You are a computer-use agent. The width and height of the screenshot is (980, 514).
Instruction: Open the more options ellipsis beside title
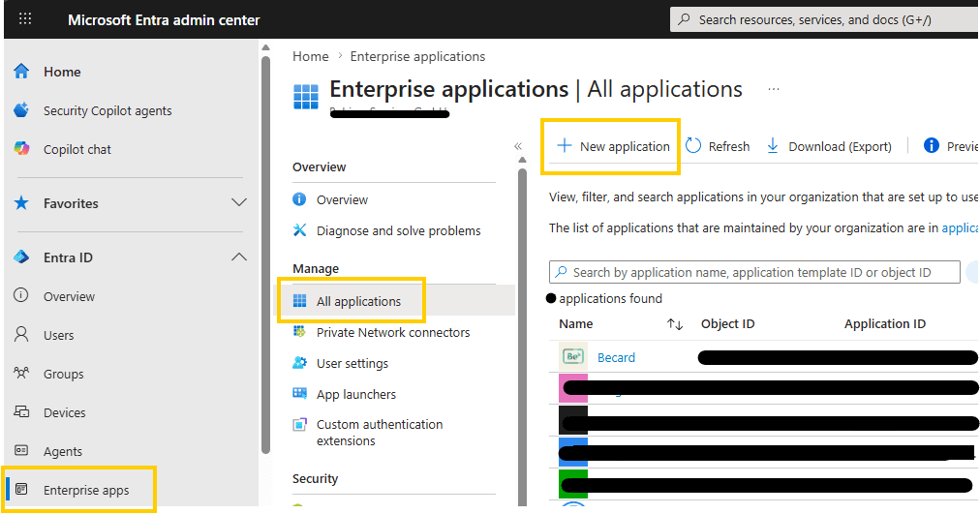click(774, 89)
